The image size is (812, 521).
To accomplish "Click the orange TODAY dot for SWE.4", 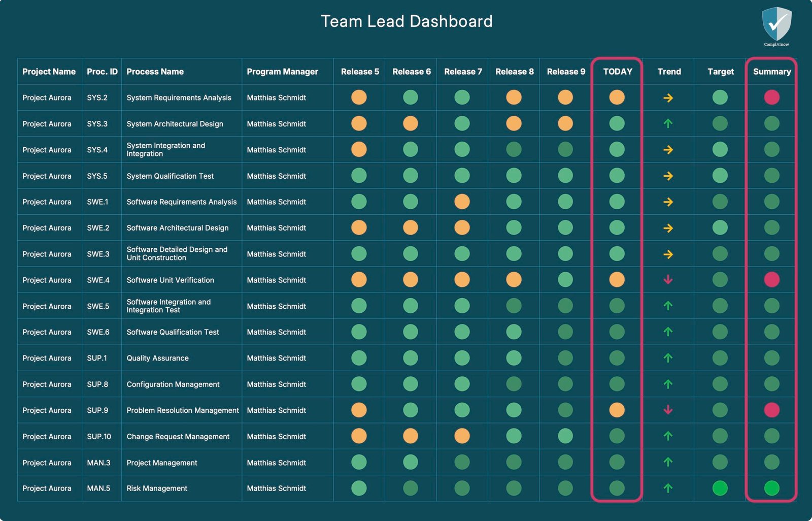I will [x=617, y=280].
